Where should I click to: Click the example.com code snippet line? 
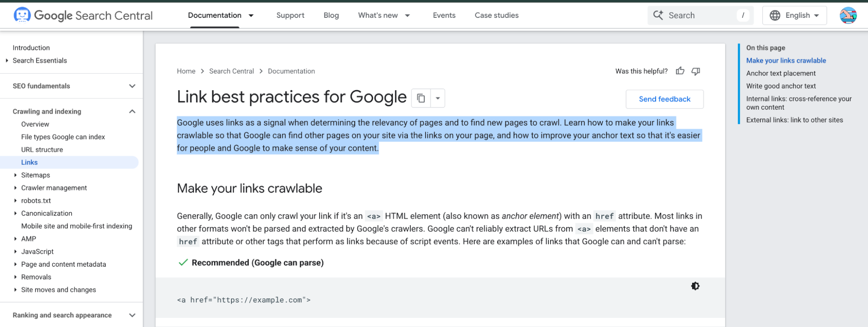244,300
